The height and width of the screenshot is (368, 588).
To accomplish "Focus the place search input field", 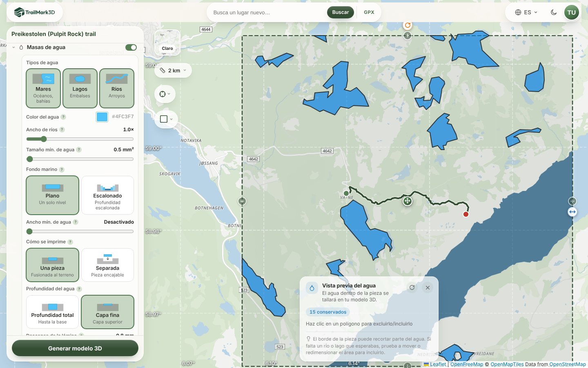I will click(268, 12).
